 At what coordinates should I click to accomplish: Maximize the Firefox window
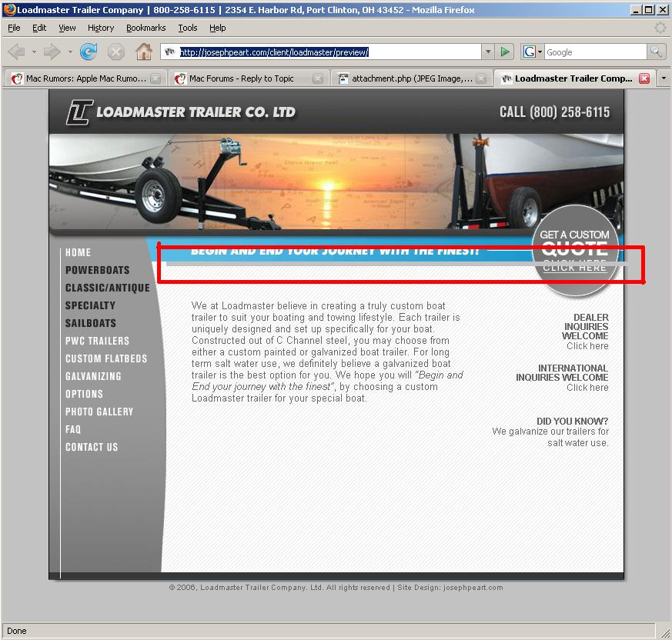click(649, 9)
